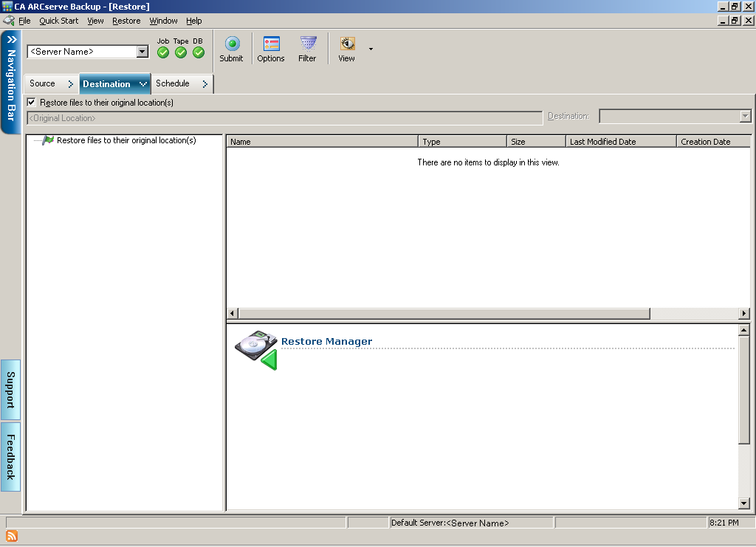Open the Options toolbar icon
Screen dimensions: 756x547
(x=271, y=44)
